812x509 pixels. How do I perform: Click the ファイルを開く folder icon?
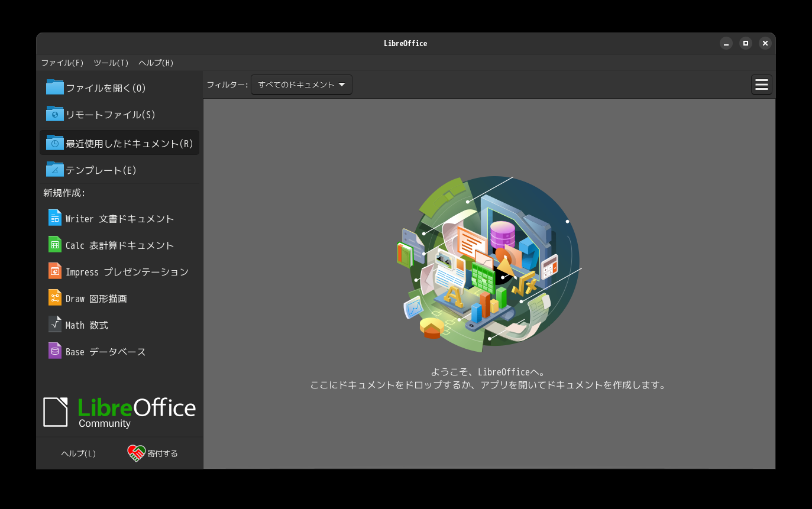(55, 87)
